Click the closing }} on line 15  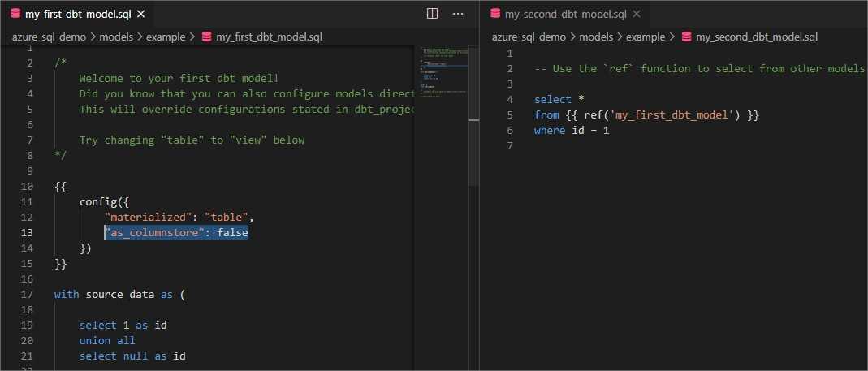coord(60,264)
